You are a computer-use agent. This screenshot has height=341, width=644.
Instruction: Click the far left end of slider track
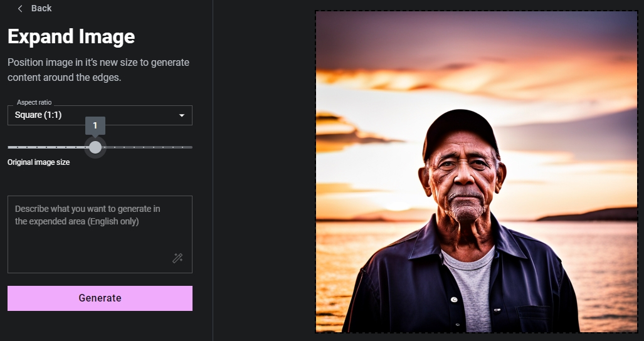pos(9,147)
